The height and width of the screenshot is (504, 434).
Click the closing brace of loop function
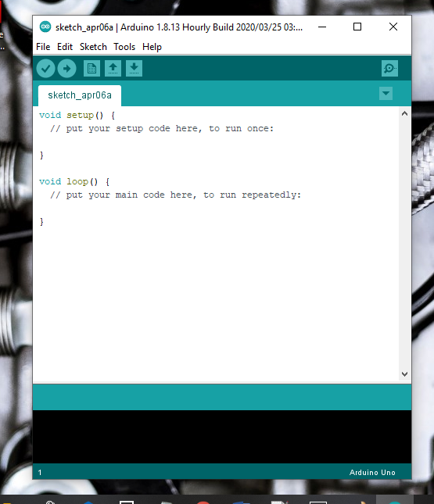coord(41,222)
